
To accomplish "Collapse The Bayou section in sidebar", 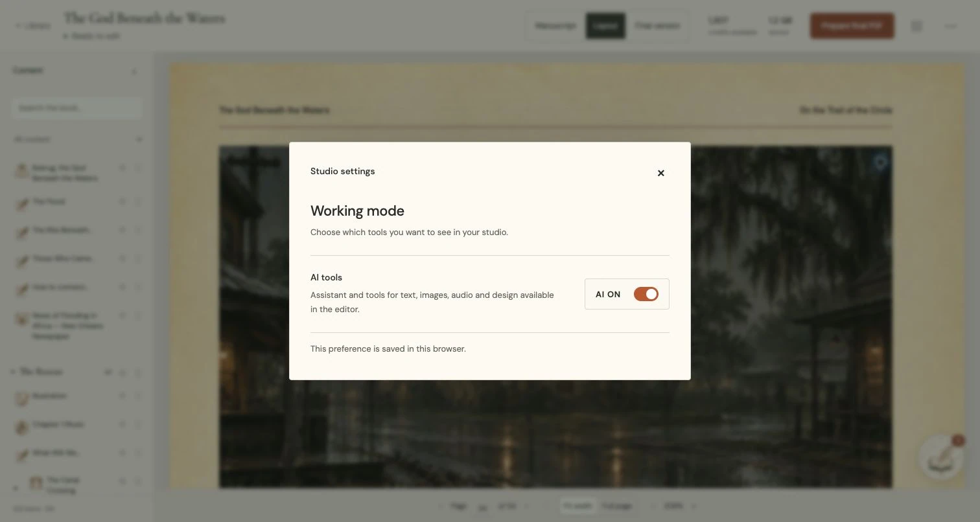I will 13,372.
